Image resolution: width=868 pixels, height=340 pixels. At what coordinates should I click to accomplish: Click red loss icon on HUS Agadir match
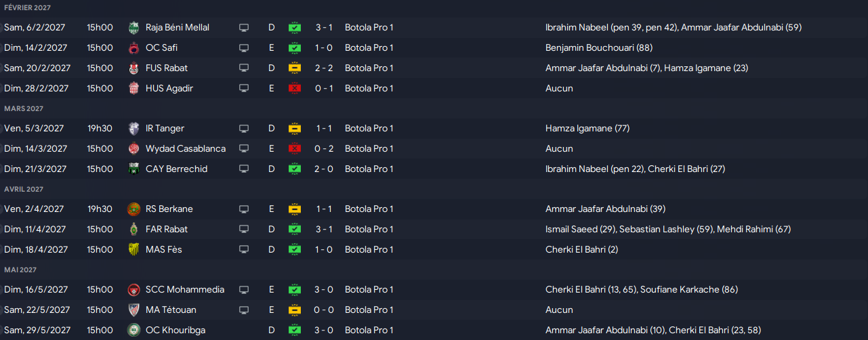point(294,89)
